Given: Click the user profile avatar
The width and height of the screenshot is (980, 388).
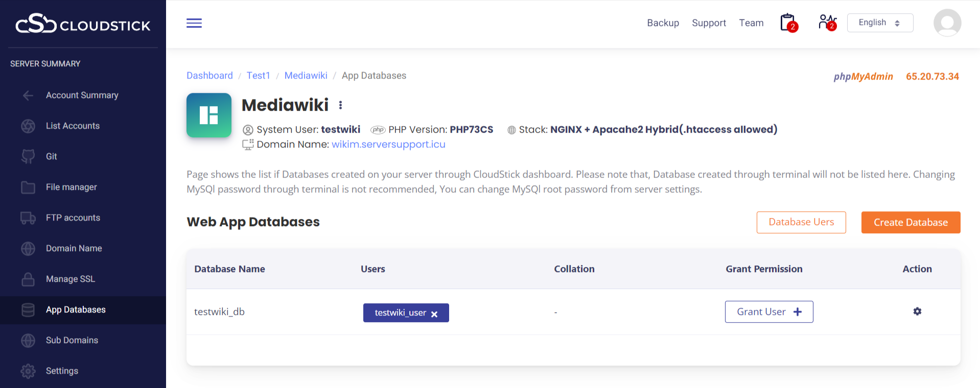Looking at the screenshot, I should [x=947, y=23].
